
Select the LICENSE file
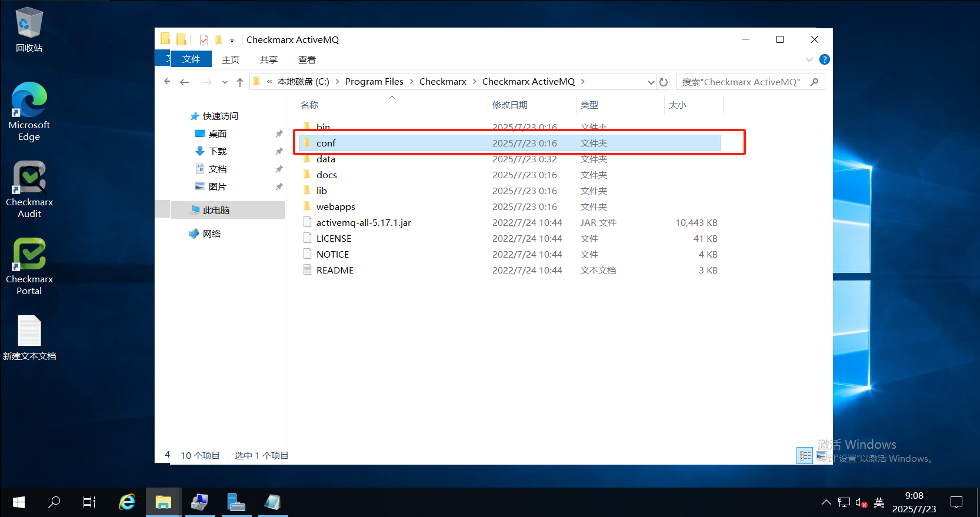tap(510, 238)
